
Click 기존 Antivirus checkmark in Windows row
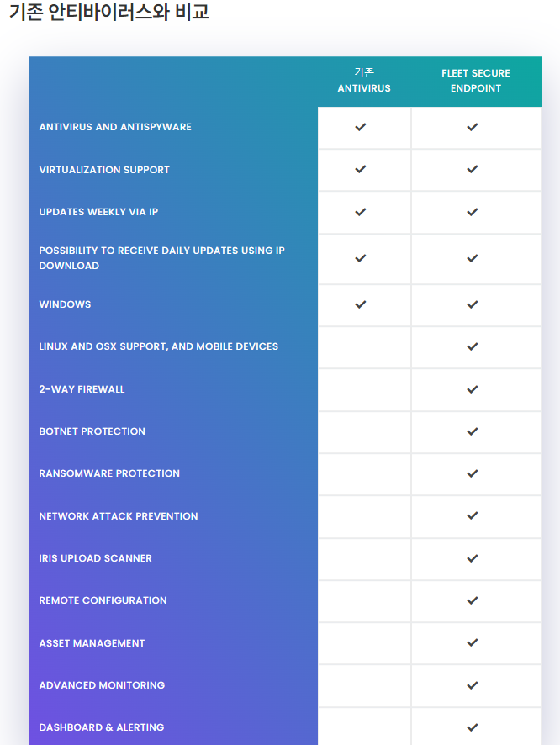361,304
